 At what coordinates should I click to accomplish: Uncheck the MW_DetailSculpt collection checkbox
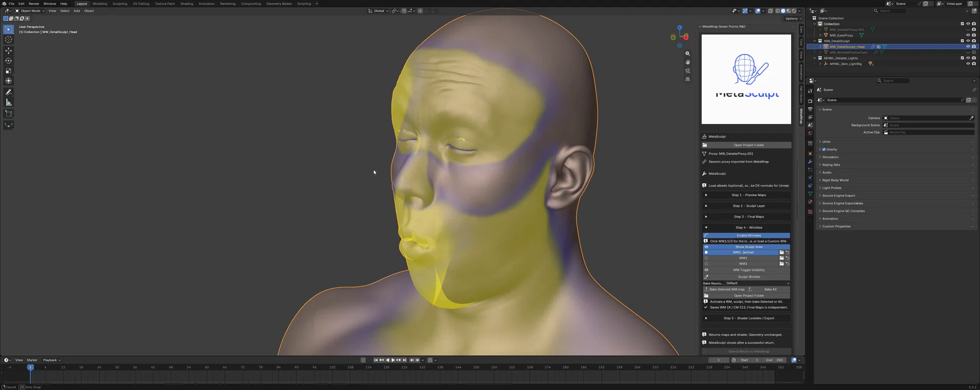[x=962, y=41]
